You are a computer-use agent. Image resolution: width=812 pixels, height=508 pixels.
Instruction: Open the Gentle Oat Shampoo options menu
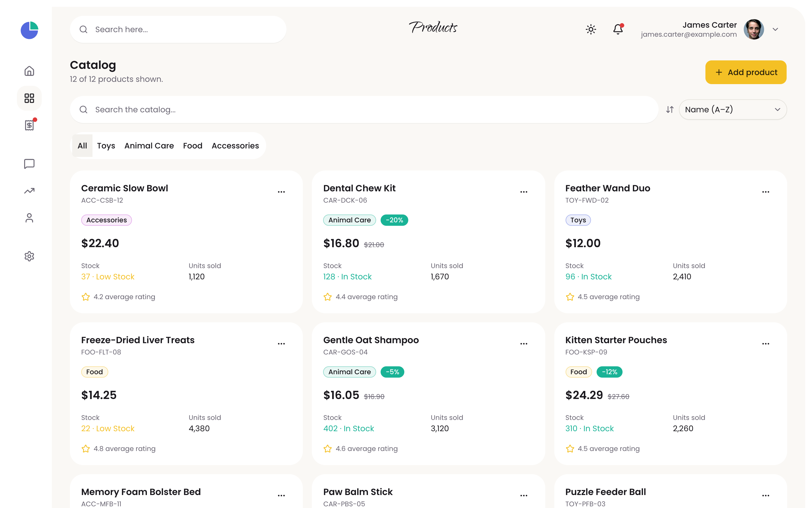click(524, 344)
